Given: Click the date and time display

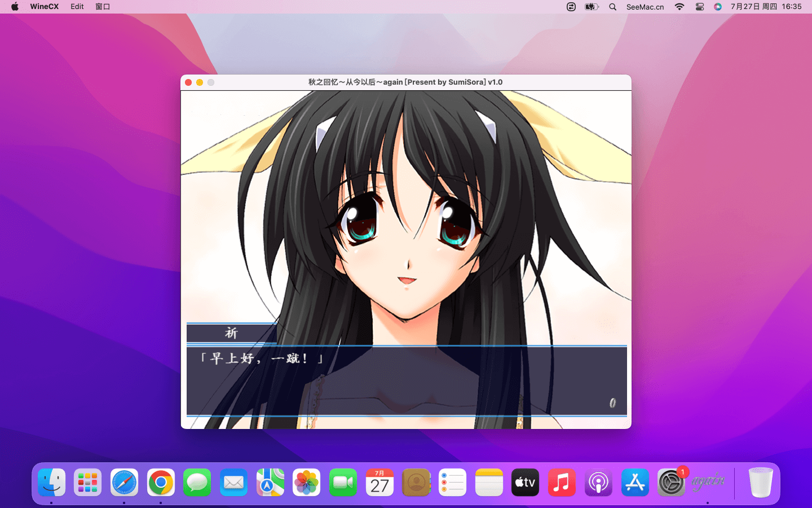Looking at the screenshot, I should coord(766,7).
